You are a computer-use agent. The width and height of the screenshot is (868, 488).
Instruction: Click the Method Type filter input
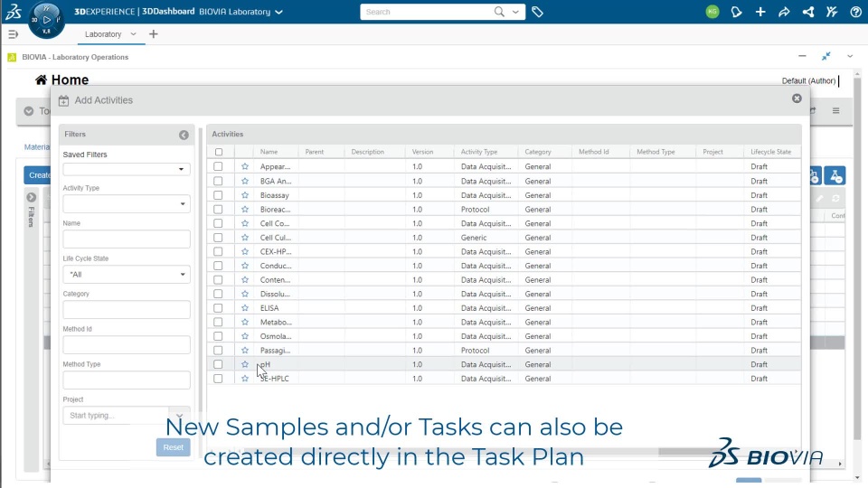pyautogui.click(x=127, y=380)
